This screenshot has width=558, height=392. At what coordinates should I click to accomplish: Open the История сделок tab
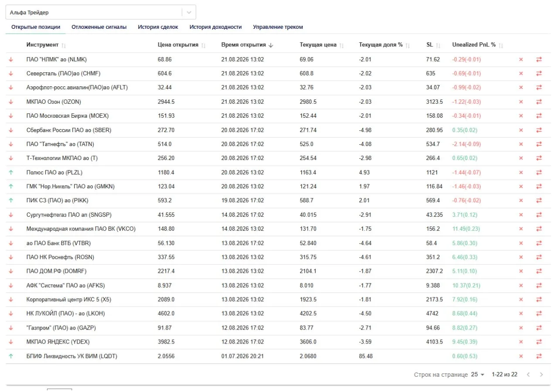(158, 27)
